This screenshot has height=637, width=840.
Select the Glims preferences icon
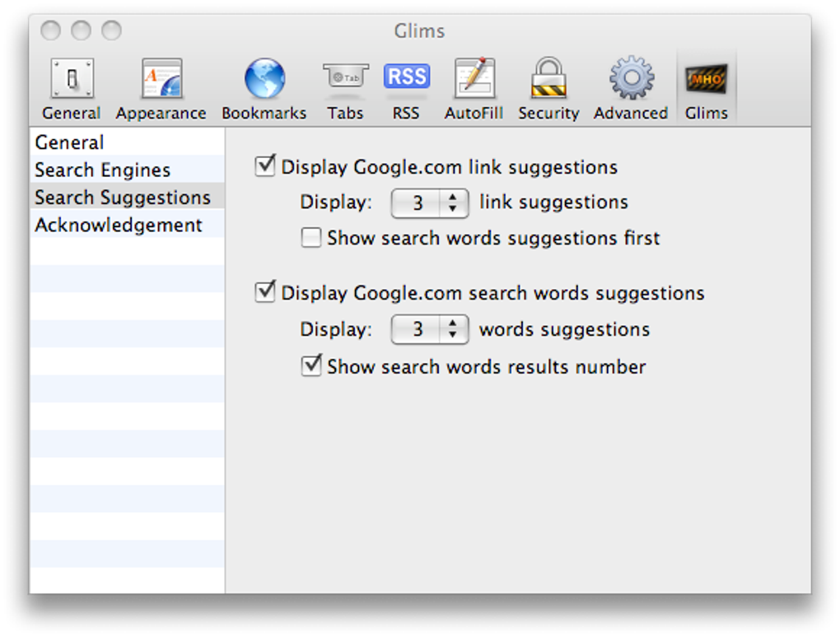[x=706, y=80]
